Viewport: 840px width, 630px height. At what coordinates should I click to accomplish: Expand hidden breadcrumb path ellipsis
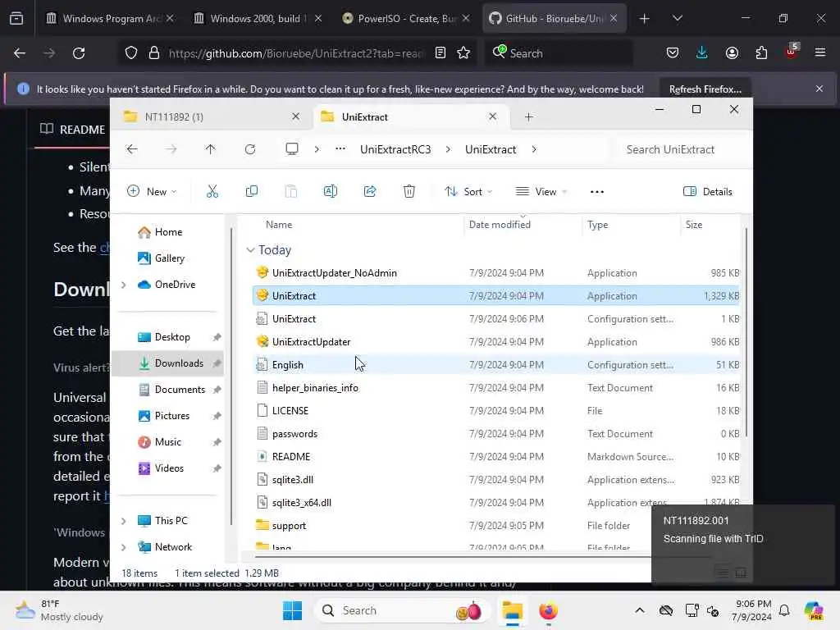click(340, 149)
